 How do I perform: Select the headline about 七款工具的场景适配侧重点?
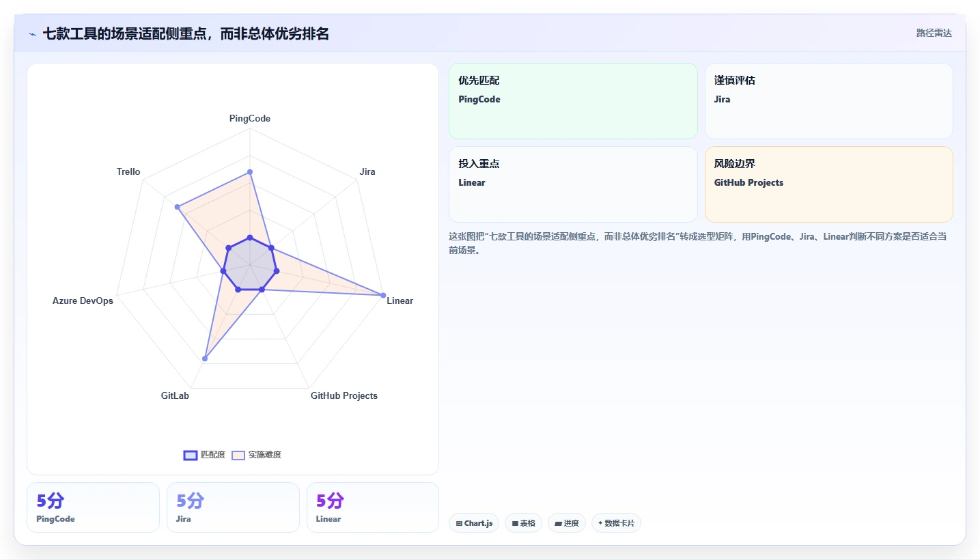[186, 33]
